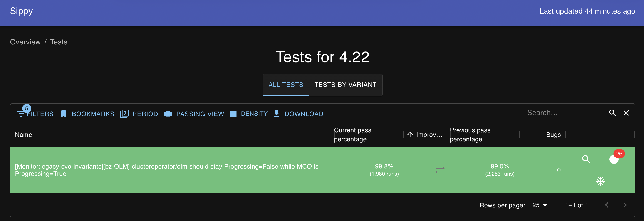Image resolution: width=644 pixels, height=221 pixels.
Task: Open the Bookmarks menu
Action: click(x=87, y=114)
